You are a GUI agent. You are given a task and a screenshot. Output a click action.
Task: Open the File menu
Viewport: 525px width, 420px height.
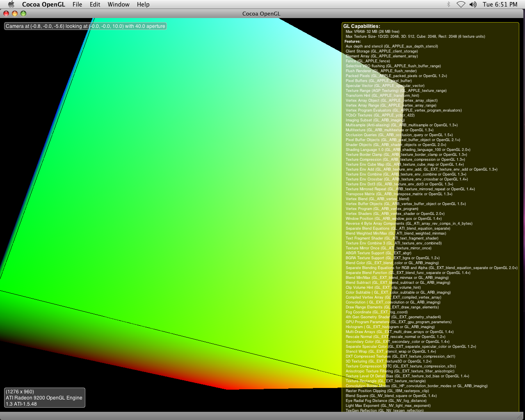[77, 5]
